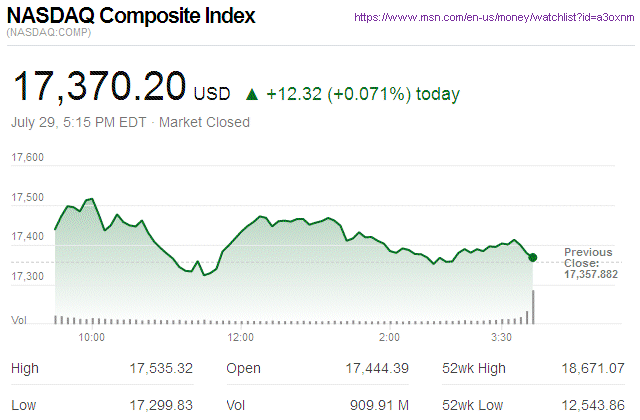Select the (NASDAQ:COMP) ticker symbol text
Image resolution: width=640 pixels, height=420 pixels.
coord(48,35)
